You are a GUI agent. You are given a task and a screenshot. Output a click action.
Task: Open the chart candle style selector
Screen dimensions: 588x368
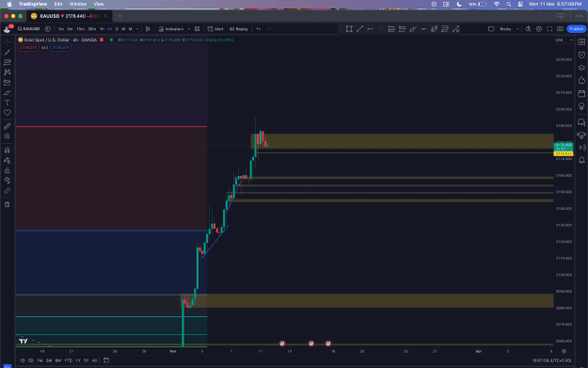click(148, 29)
